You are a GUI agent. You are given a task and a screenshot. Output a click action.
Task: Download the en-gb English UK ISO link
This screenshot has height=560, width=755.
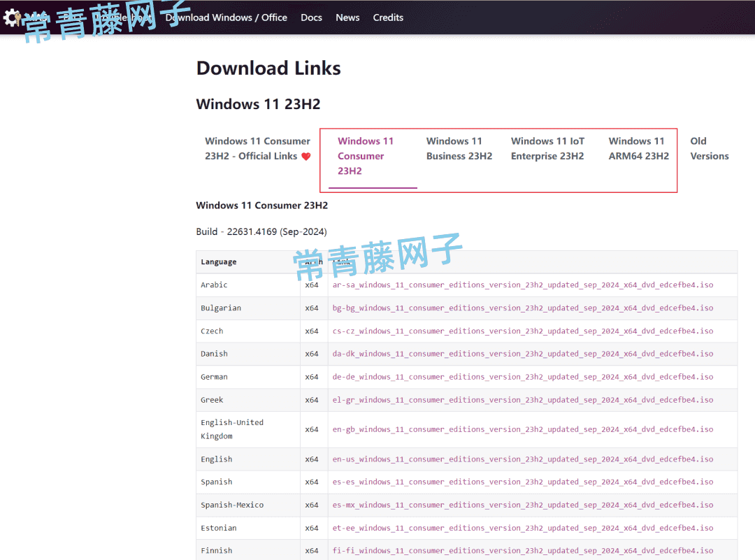tap(522, 429)
